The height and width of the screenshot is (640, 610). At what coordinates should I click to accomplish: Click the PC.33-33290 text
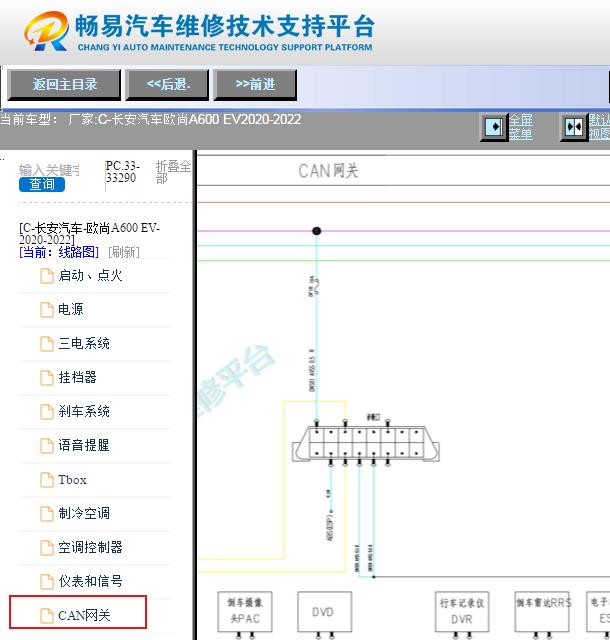click(x=122, y=172)
